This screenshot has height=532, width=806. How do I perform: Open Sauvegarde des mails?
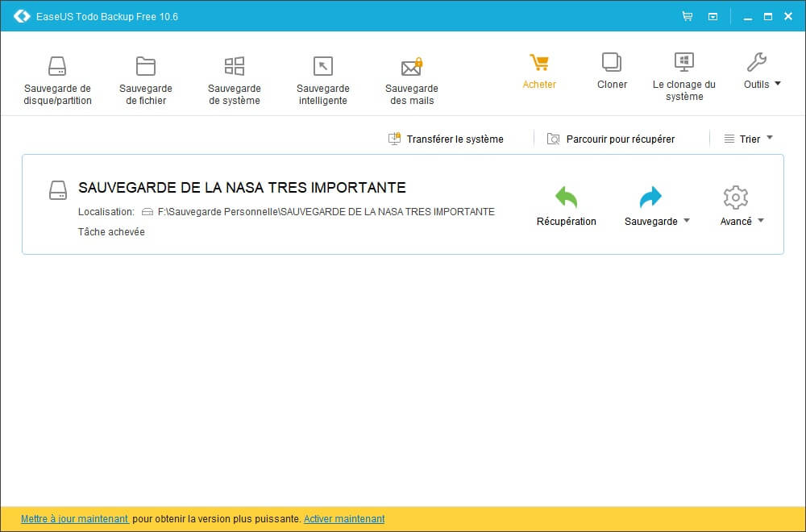point(411,80)
